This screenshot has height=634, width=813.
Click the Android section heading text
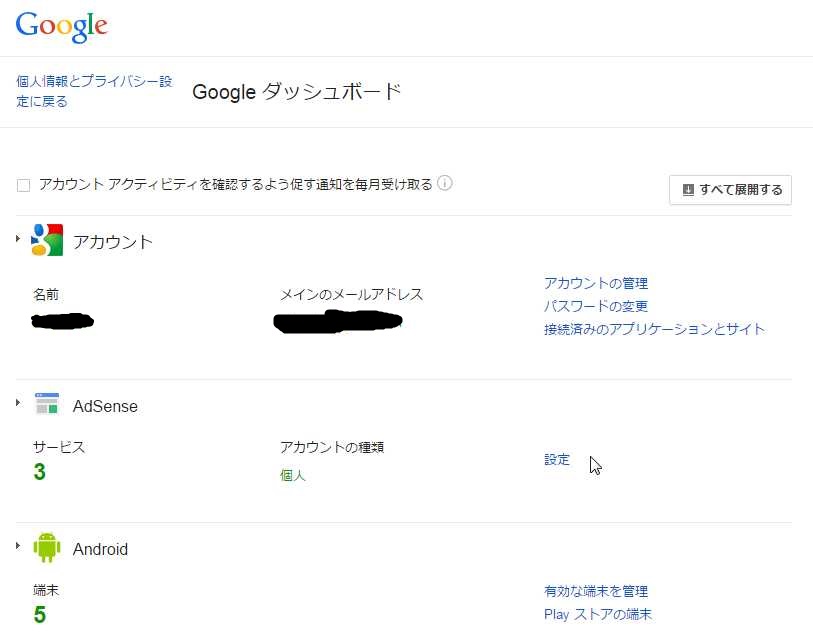tap(100, 549)
